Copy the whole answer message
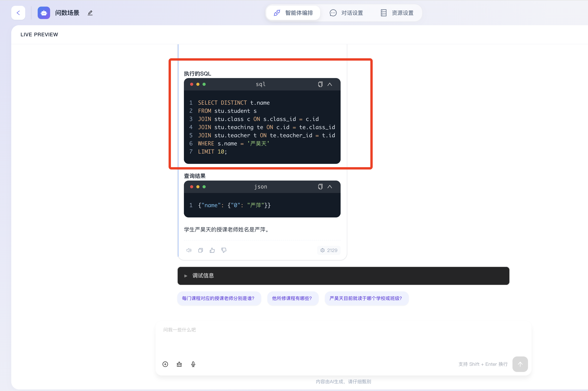Viewport: 588px width, 391px height. (x=200, y=250)
